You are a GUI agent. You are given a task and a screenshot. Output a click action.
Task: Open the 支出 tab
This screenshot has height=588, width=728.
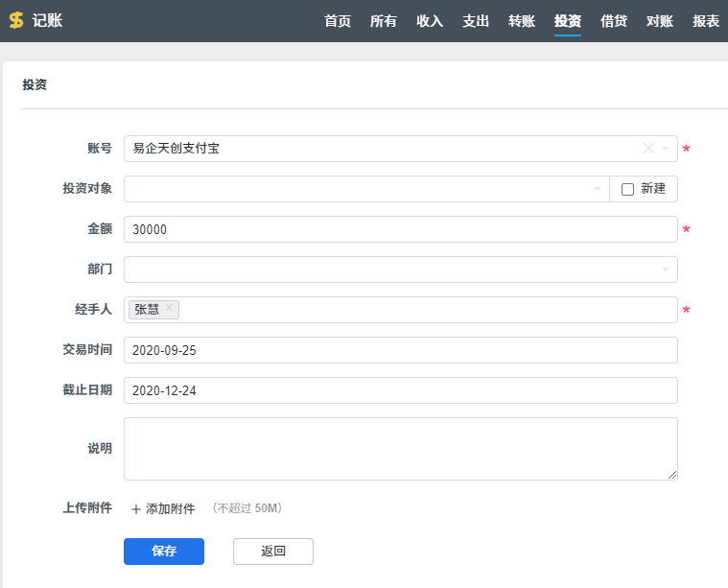476,21
